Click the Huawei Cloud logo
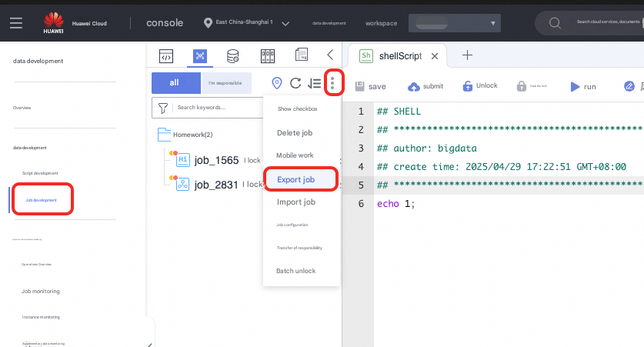Image resolution: width=644 pixels, height=347 pixels. [x=53, y=23]
